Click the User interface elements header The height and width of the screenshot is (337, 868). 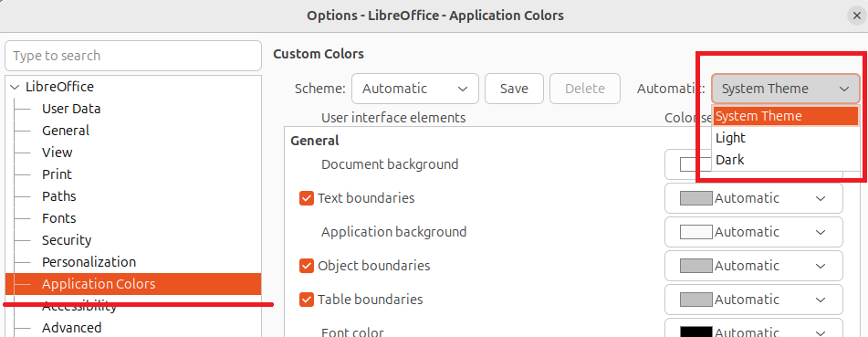393,118
